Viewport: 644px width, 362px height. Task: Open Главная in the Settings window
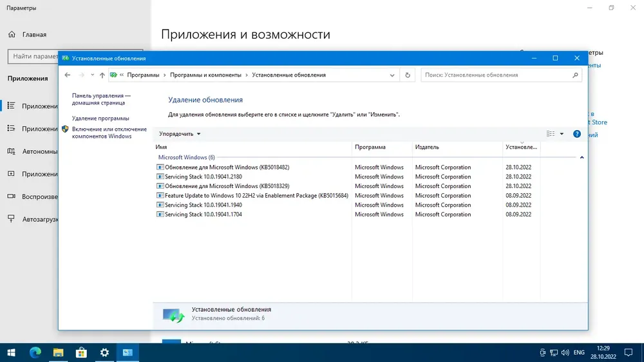click(x=34, y=35)
